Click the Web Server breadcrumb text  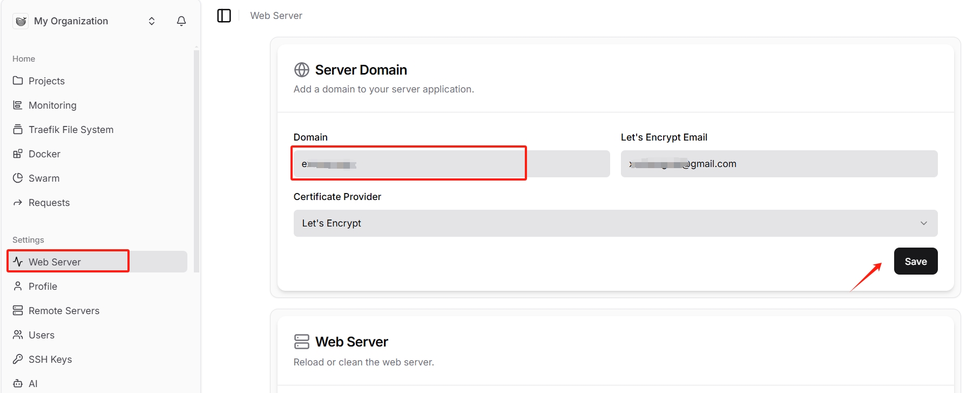click(x=276, y=16)
